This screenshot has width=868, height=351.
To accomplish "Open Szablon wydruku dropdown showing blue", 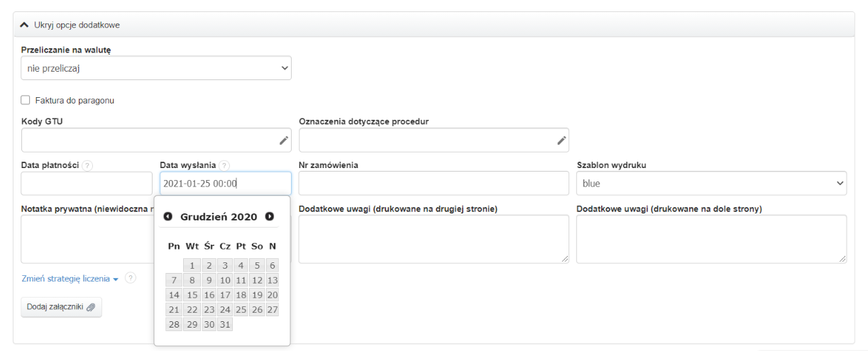I will [x=711, y=184].
